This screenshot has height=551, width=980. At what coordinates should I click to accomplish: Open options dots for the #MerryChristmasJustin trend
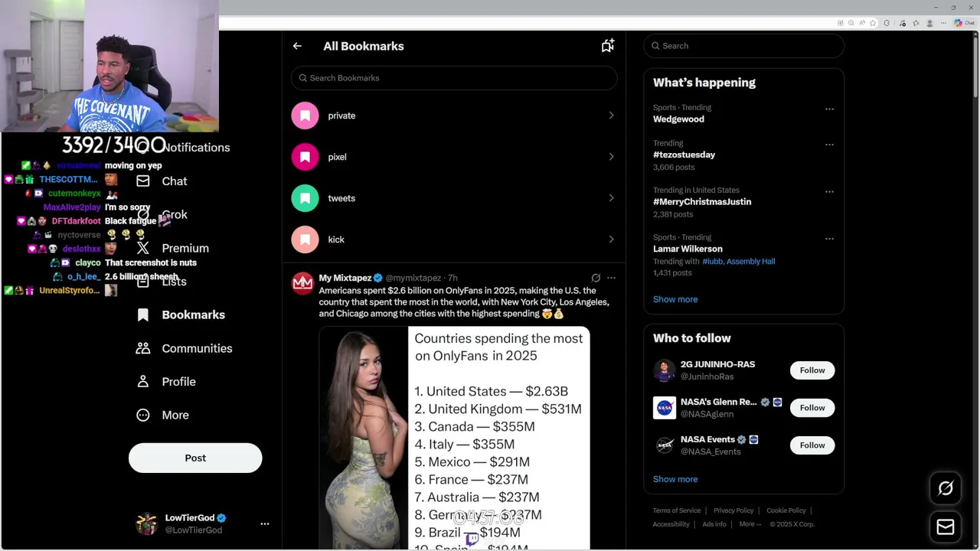[x=829, y=191]
